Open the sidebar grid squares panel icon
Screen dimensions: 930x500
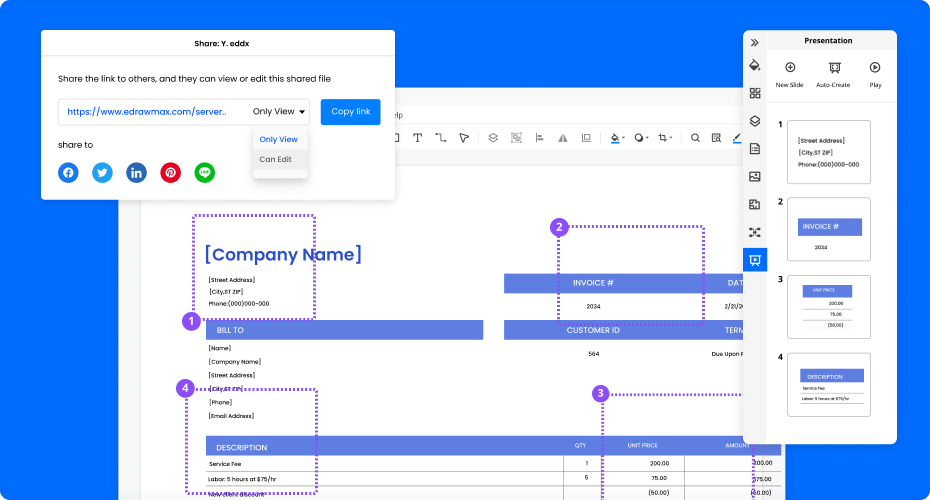point(754,93)
